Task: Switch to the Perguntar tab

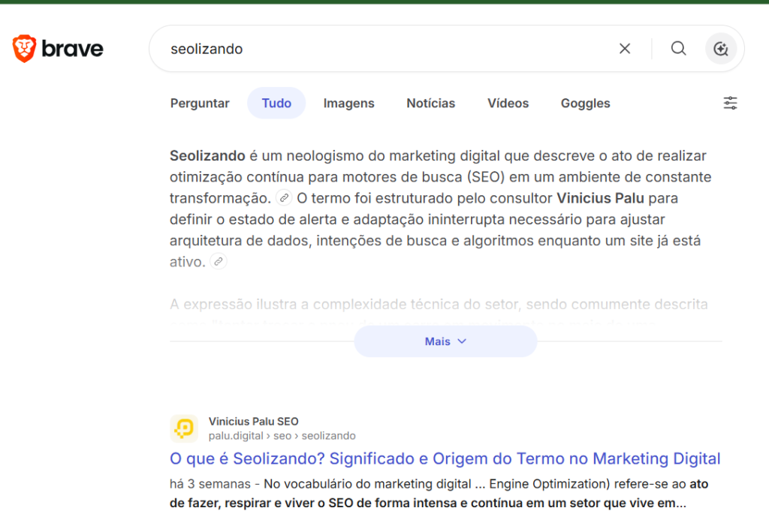Action: tap(200, 104)
